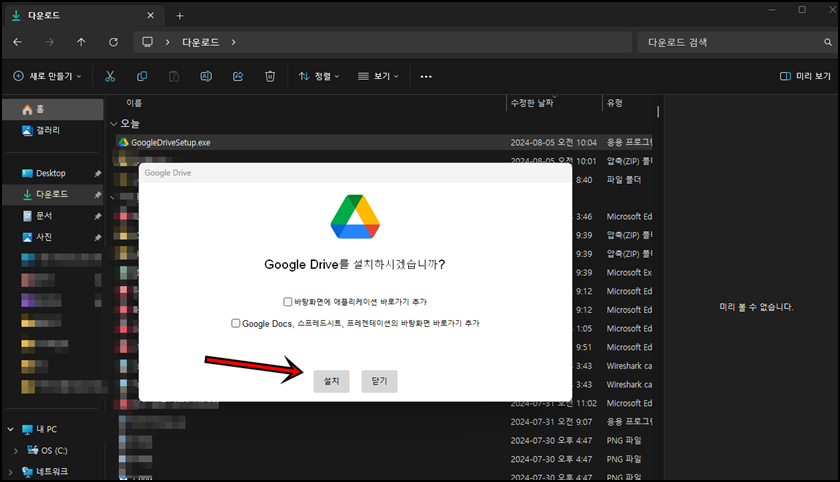Click the Cut scissors icon
The image size is (840, 482).
click(x=110, y=76)
